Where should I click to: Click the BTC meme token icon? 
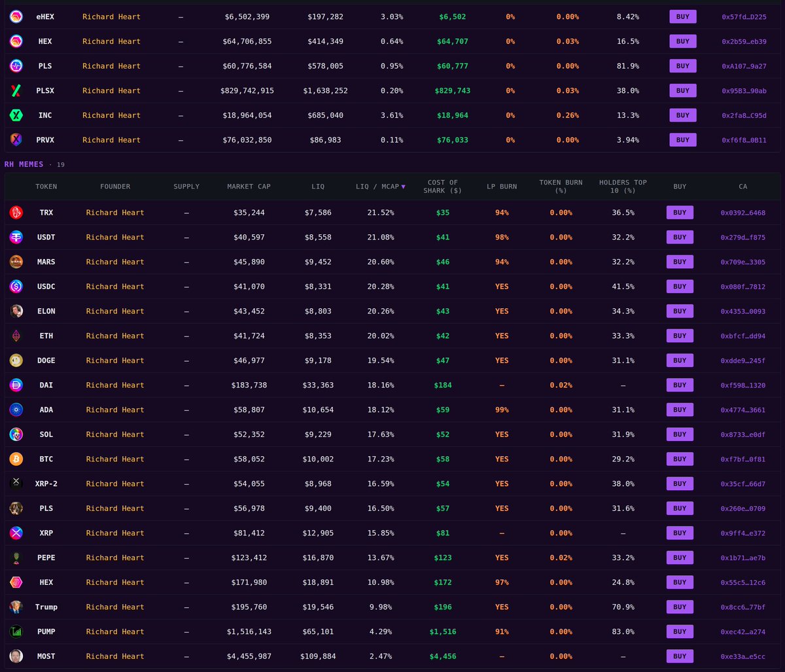pos(16,459)
